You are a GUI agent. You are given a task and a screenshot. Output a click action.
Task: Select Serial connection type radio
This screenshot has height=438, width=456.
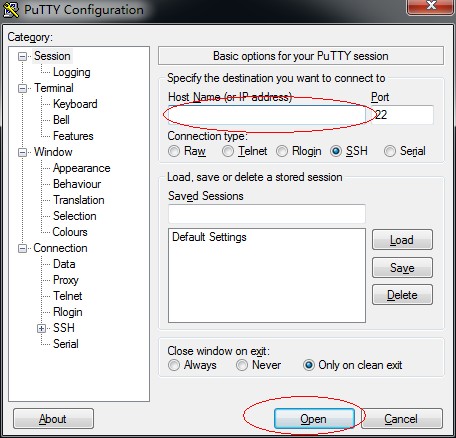(390, 151)
